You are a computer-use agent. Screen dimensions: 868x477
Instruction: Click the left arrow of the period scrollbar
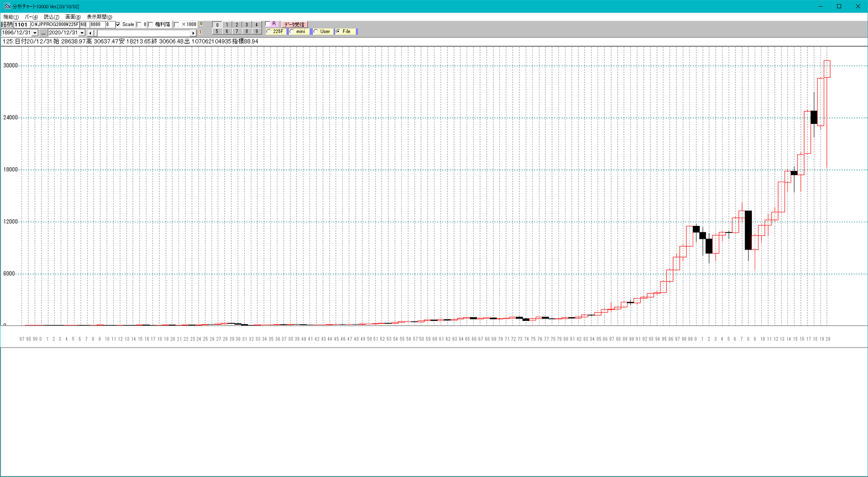90,33
